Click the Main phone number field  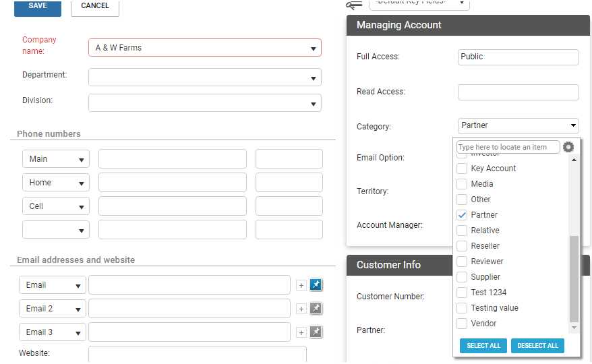tap(173, 159)
